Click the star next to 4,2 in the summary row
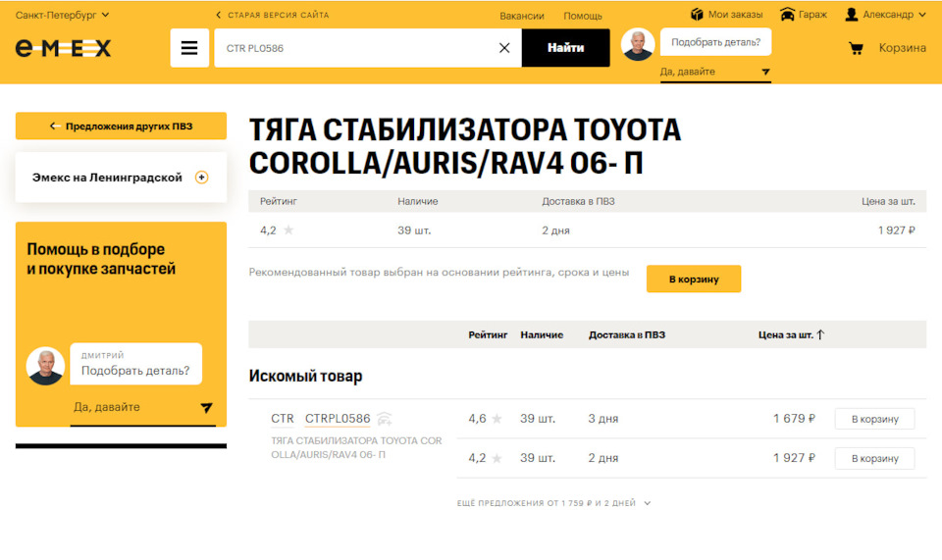 288,229
